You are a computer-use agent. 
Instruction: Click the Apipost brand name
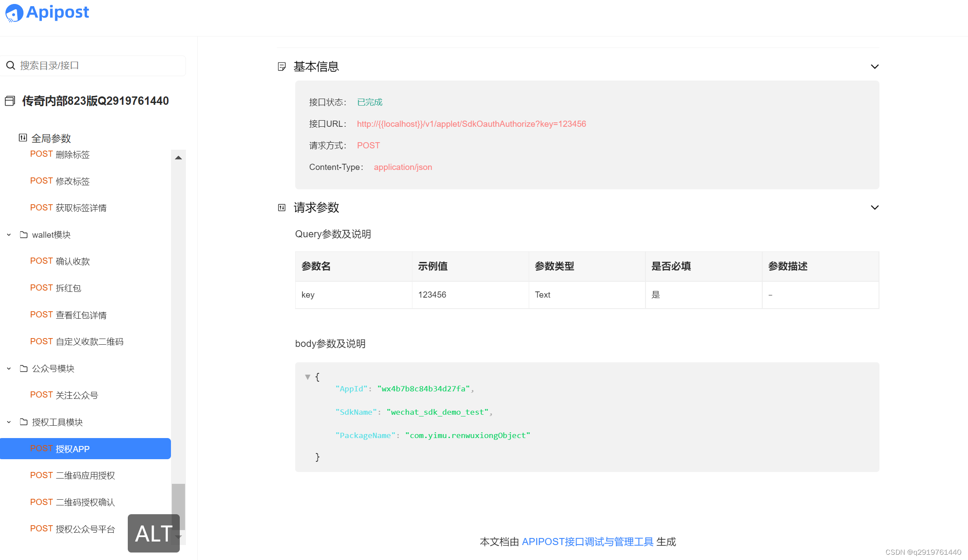[x=58, y=12]
